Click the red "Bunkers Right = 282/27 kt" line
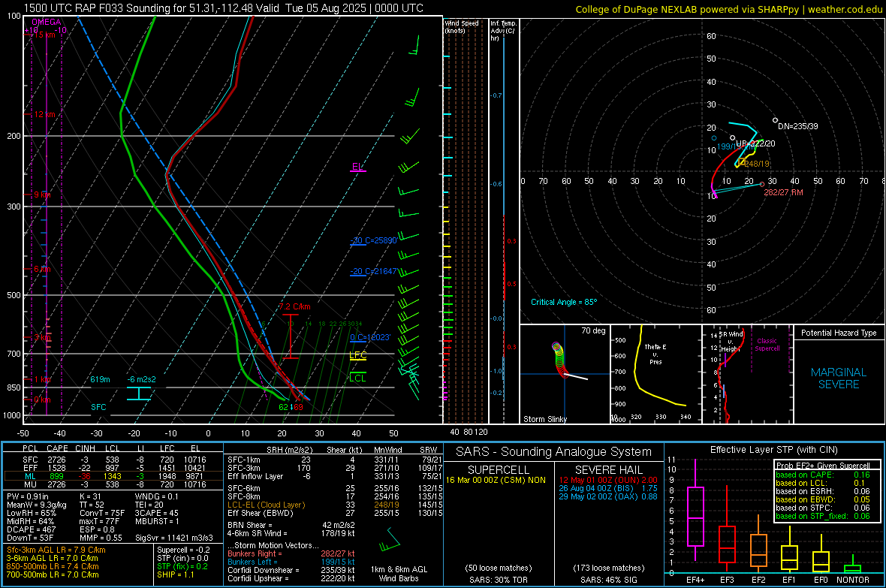 point(291,553)
